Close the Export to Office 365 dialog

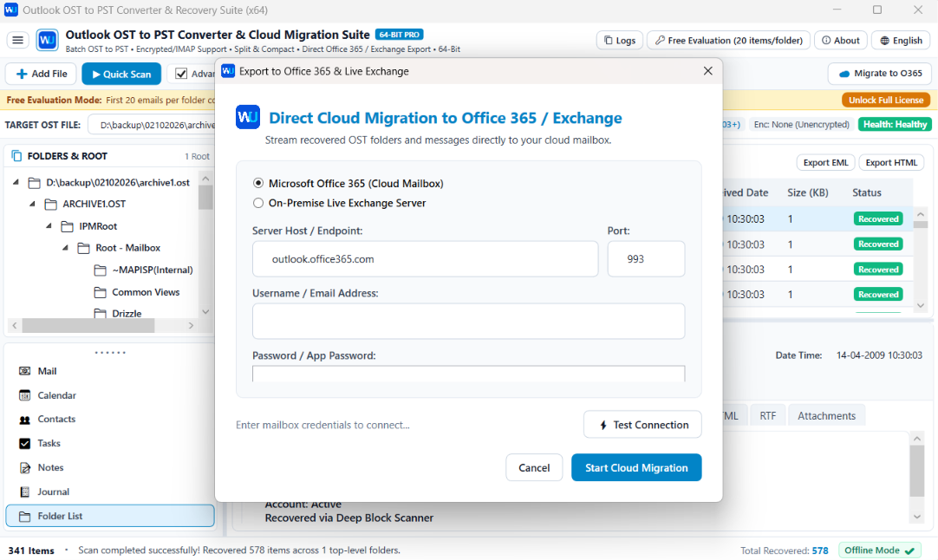tap(707, 70)
